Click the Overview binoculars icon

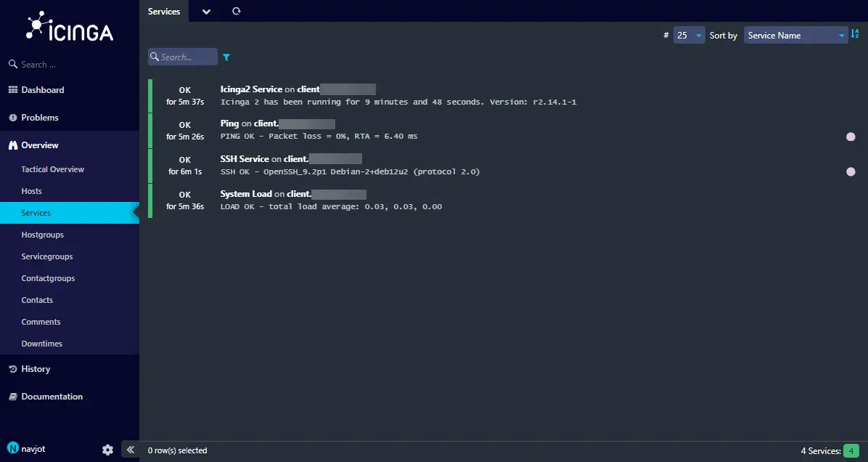tap(13, 145)
